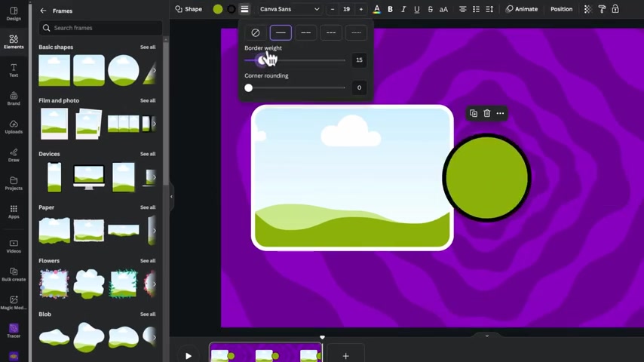This screenshot has width=644, height=362.
Task: Expand more Blob frames arrow
Action: pyautogui.click(x=155, y=337)
